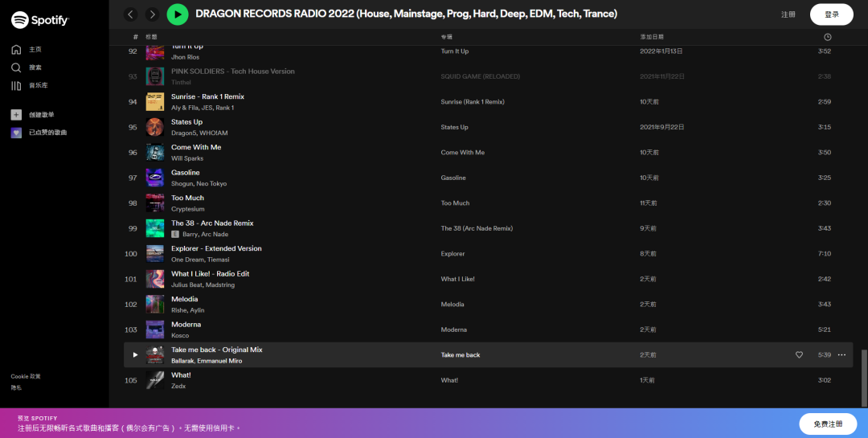Open artist Neo Tokyo

pos(211,184)
